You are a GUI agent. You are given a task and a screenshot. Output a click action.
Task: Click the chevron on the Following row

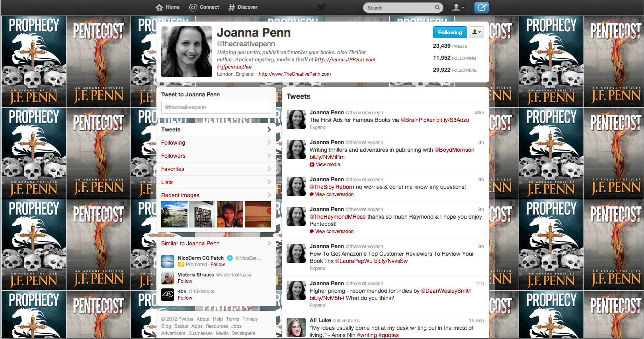click(269, 143)
